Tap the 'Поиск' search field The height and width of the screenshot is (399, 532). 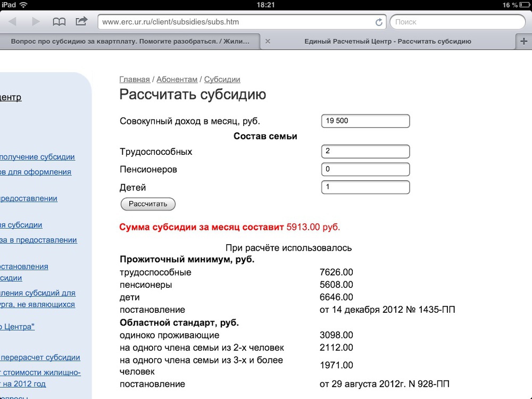pyautogui.click(x=458, y=22)
